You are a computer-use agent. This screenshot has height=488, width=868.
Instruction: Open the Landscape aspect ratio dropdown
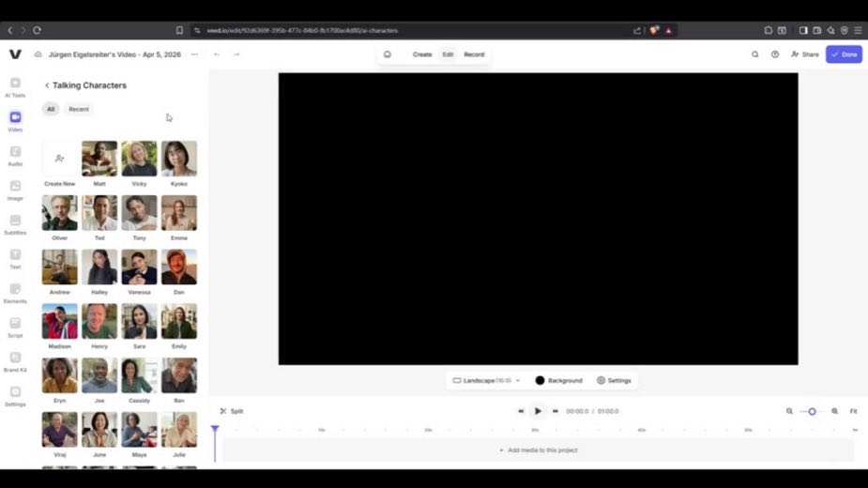(x=486, y=380)
